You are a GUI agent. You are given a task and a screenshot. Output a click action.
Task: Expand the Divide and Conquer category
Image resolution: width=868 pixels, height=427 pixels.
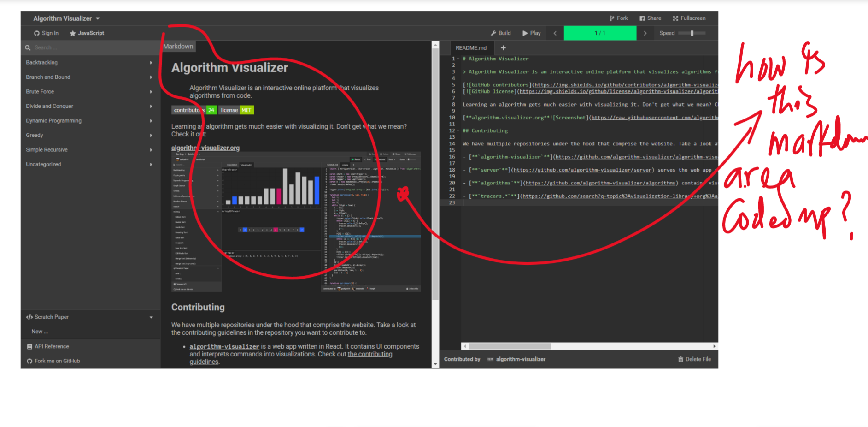pos(90,106)
